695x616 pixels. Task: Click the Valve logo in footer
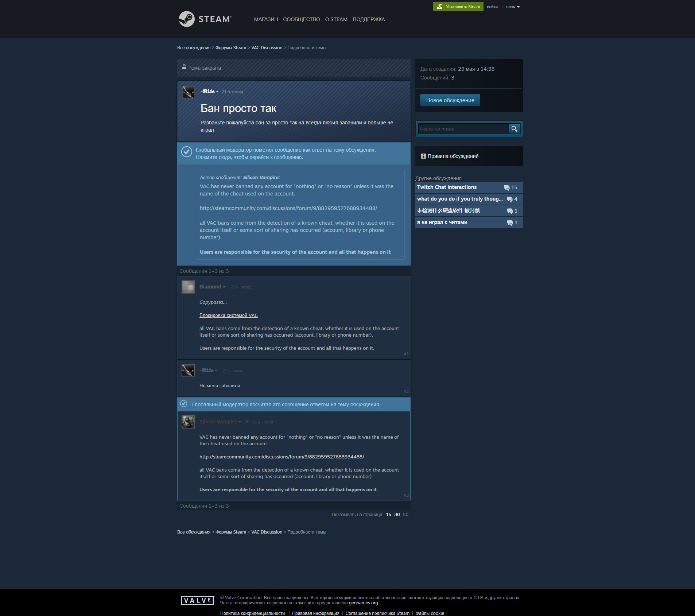point(197,600)
